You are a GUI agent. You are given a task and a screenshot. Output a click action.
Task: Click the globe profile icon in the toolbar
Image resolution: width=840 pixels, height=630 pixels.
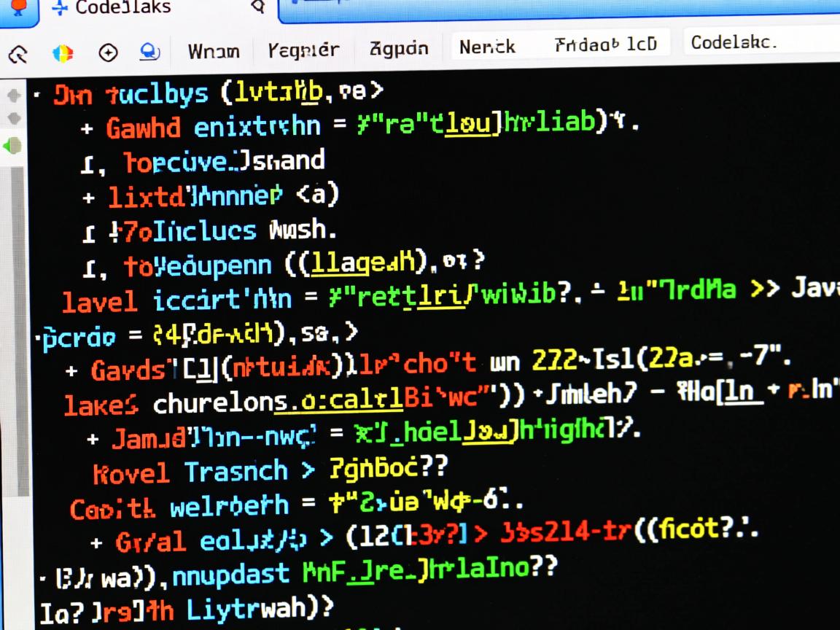[149, 52]
